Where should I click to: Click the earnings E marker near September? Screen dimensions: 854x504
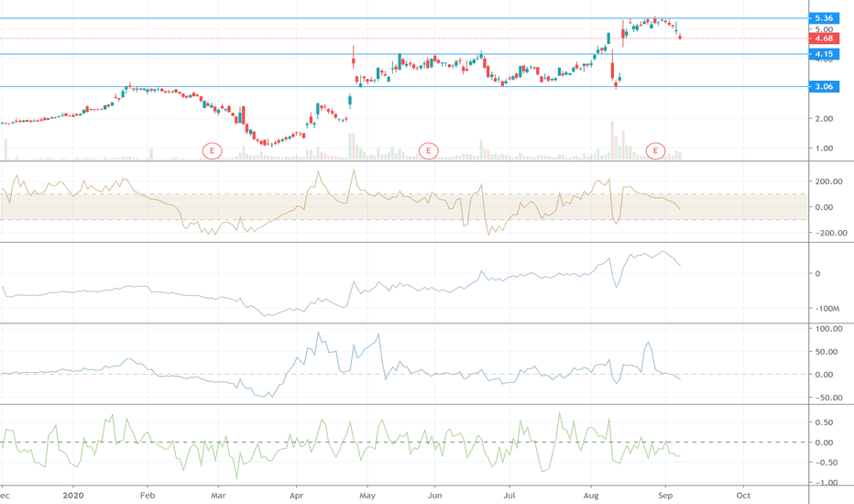(x=656, y=150)
